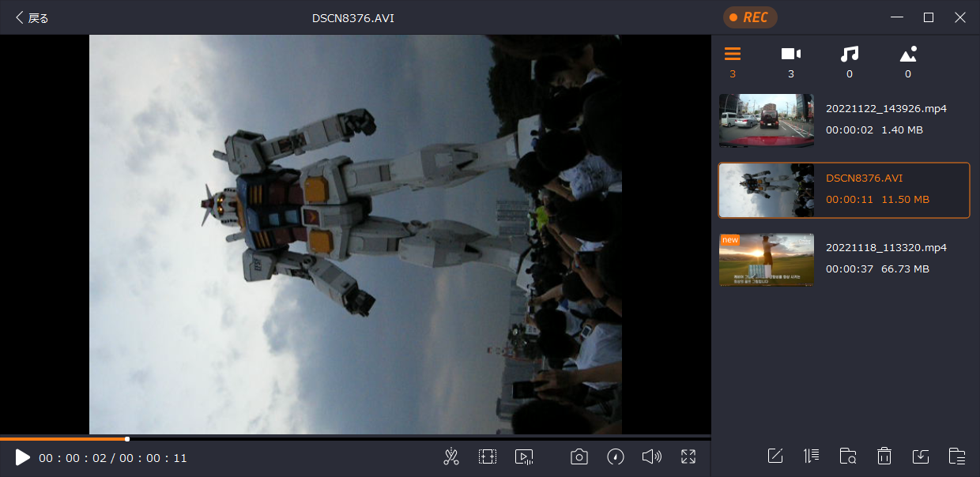Delete file with the trash icon
Viewport: 980px width, 477px height.
884,456
